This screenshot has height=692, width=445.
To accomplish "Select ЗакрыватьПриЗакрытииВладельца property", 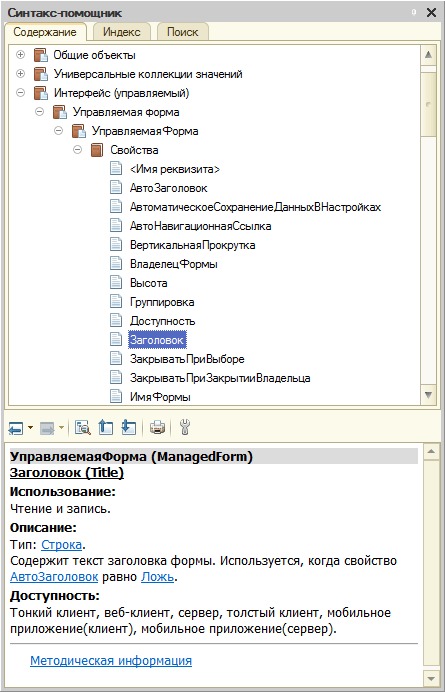I will pos(220,378).
